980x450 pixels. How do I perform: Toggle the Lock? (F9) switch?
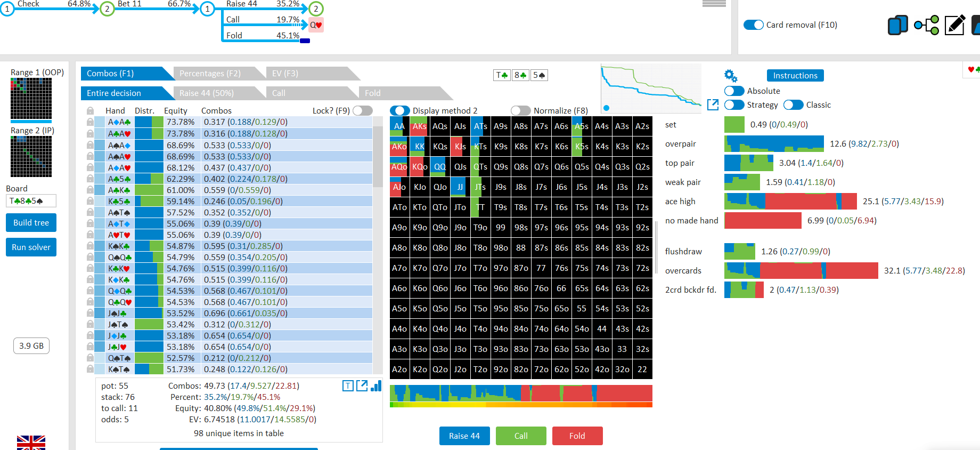(362, 110)
